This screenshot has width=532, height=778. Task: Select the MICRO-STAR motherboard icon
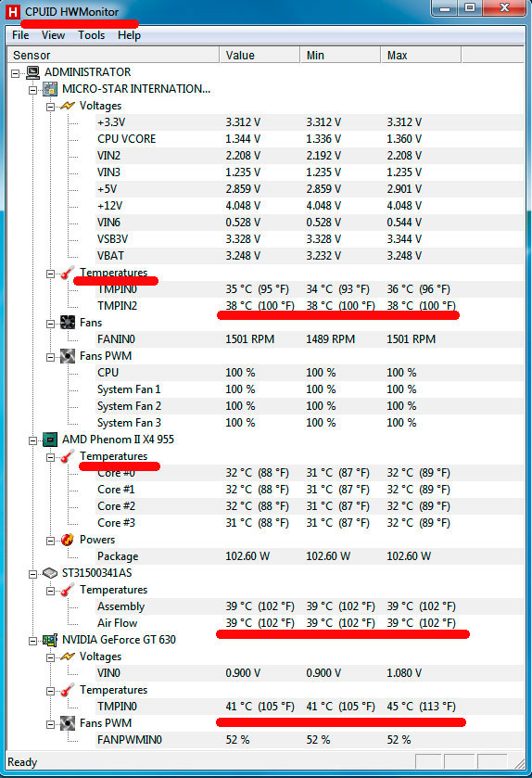50,89
